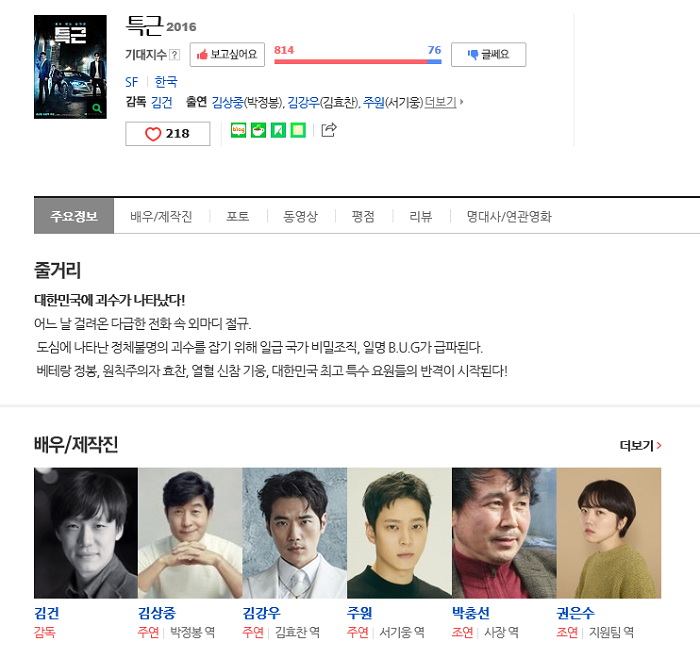This screenshot has height=658, width=700.
Task: Click the SF genre link
Action: click(x=132, y=82)
